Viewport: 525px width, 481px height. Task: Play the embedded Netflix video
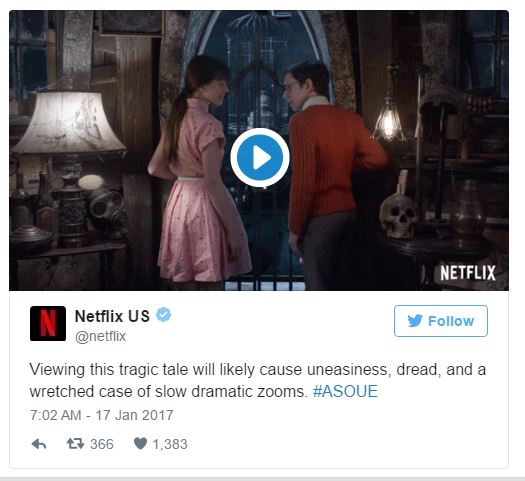(260, 157)
